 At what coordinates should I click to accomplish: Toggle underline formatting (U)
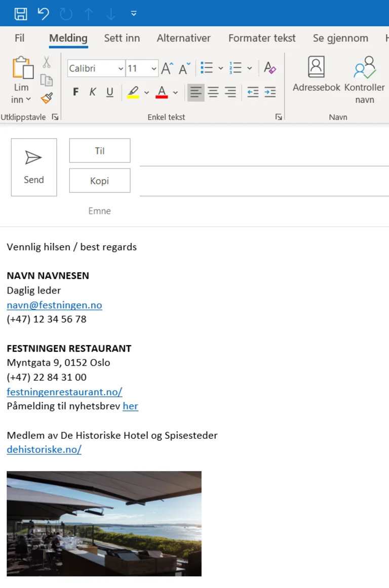coord(110,92)
